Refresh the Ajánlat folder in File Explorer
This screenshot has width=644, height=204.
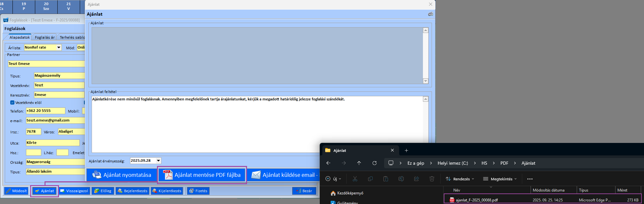pyautogui.click(x=374, y=163)
